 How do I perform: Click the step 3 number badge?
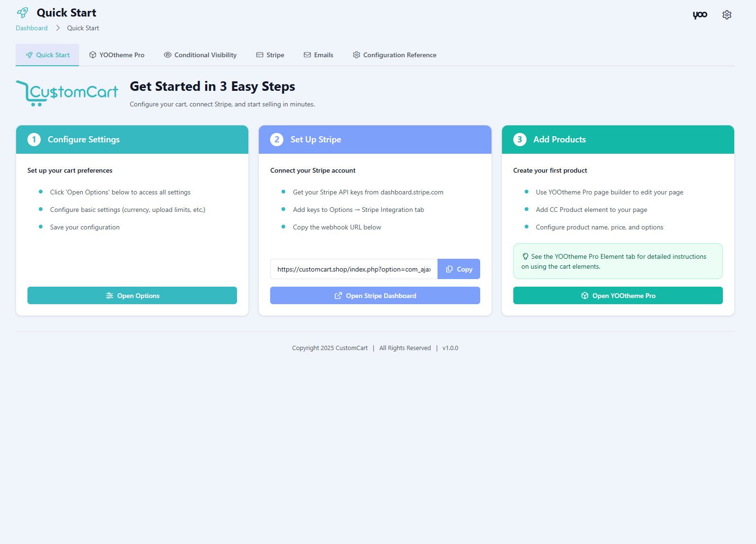[x=519, y=140]
